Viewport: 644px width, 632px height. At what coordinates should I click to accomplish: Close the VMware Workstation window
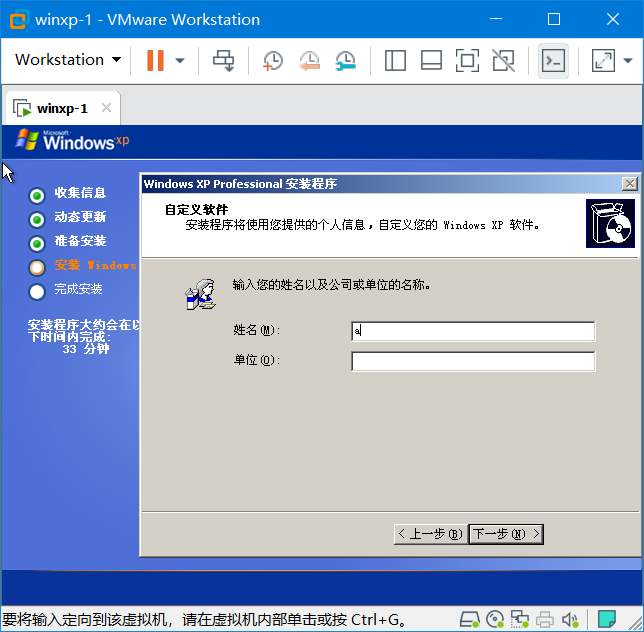pos(613,19)
